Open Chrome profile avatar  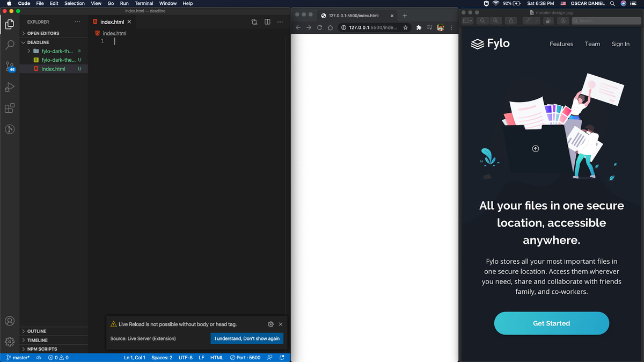(x=441, y=27)
